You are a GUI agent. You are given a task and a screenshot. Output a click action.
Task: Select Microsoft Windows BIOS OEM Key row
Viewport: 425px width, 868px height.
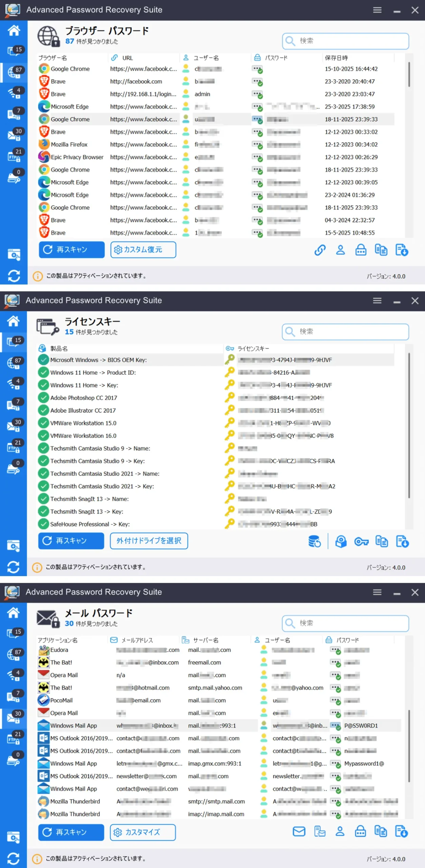[x=216, y=360]
